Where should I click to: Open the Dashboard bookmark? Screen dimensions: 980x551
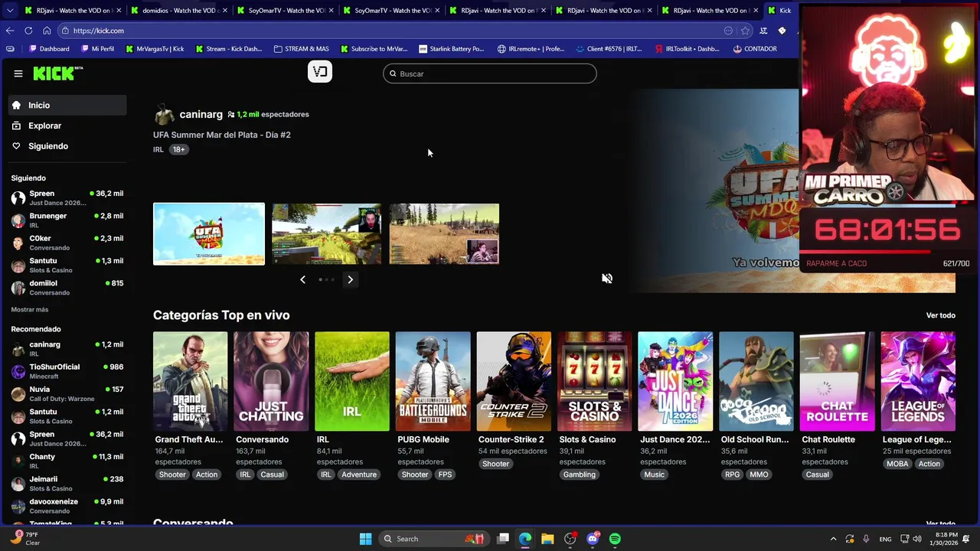49,49
